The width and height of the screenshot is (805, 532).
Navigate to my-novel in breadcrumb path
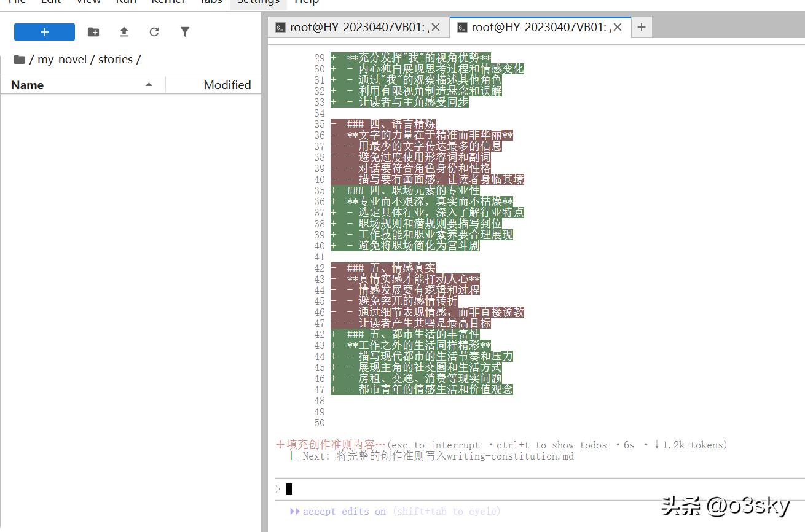coord(61,60)
